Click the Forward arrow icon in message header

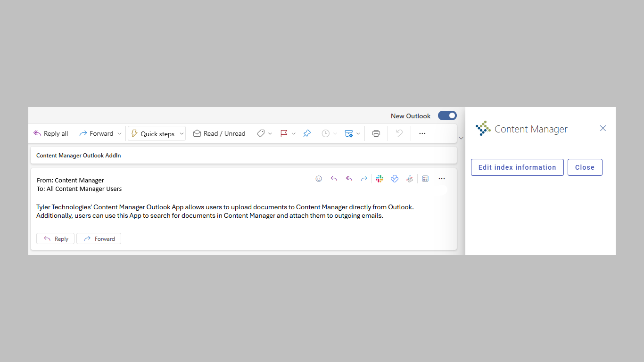coord(364,179)
